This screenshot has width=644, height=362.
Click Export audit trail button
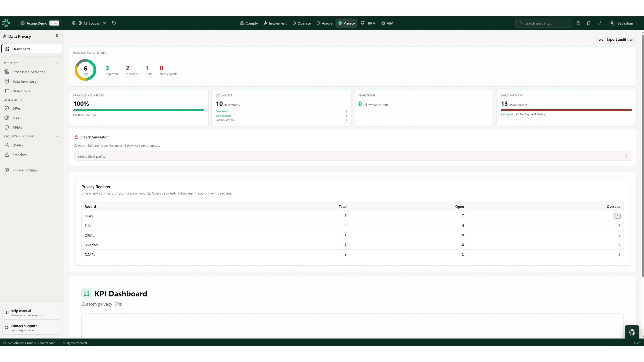pos(616,39)
